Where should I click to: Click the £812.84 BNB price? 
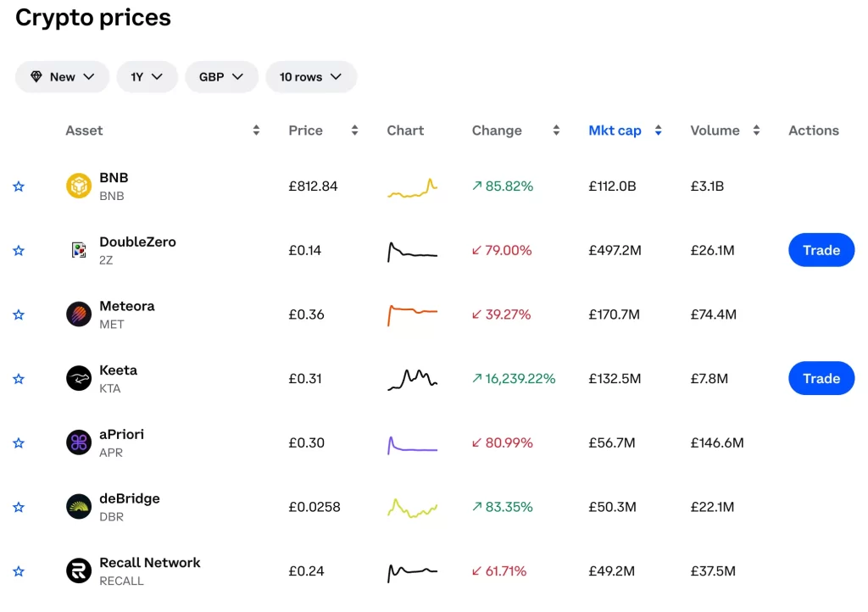coord(313,186)
